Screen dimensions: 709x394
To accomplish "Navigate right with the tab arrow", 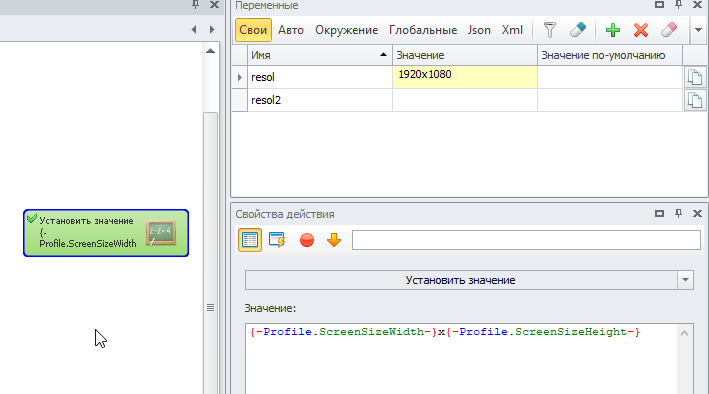I will pos(212,29).
